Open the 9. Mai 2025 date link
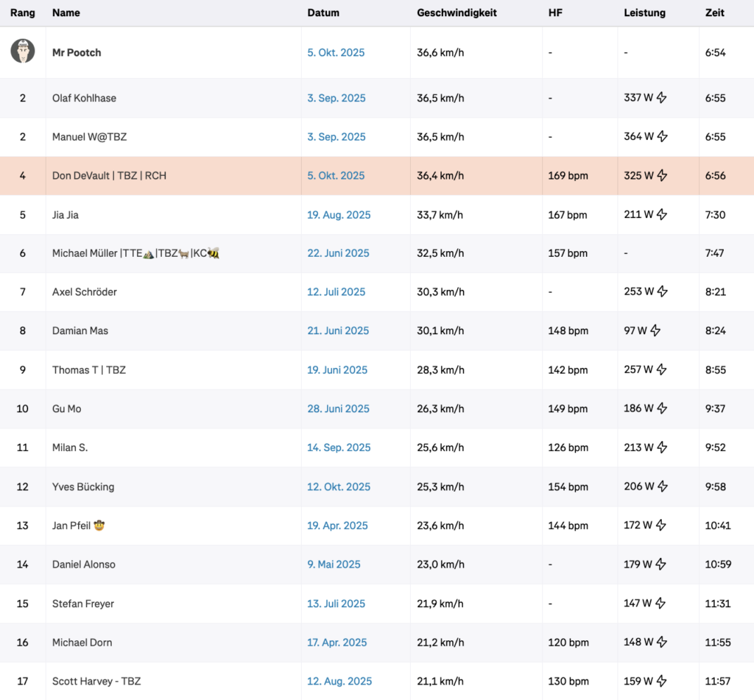The height and width of the screenshot is (700, 754). pyautogui.click(x=334, y=565)
